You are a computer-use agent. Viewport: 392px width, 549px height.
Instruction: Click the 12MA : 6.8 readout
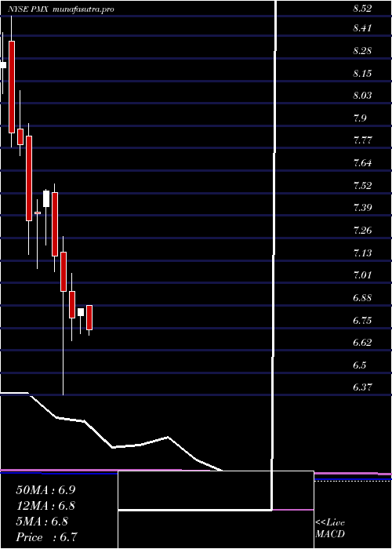(45, 506)
